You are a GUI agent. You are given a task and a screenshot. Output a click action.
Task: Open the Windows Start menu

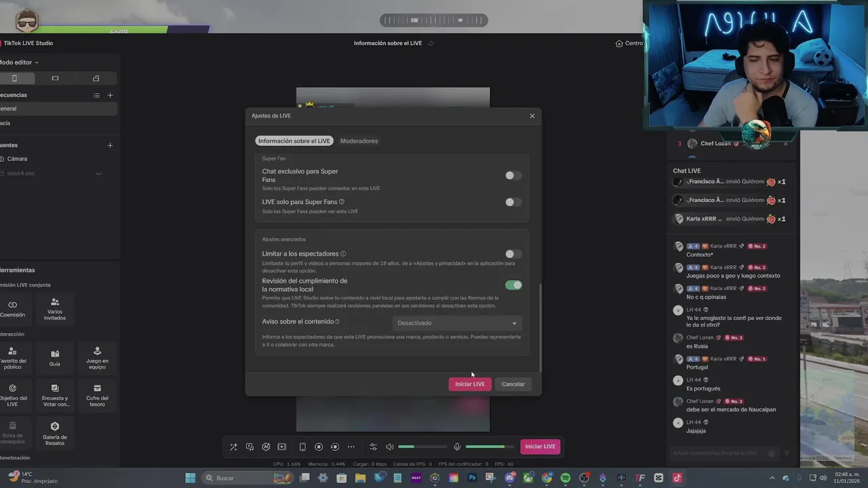[x=191, y=478]
